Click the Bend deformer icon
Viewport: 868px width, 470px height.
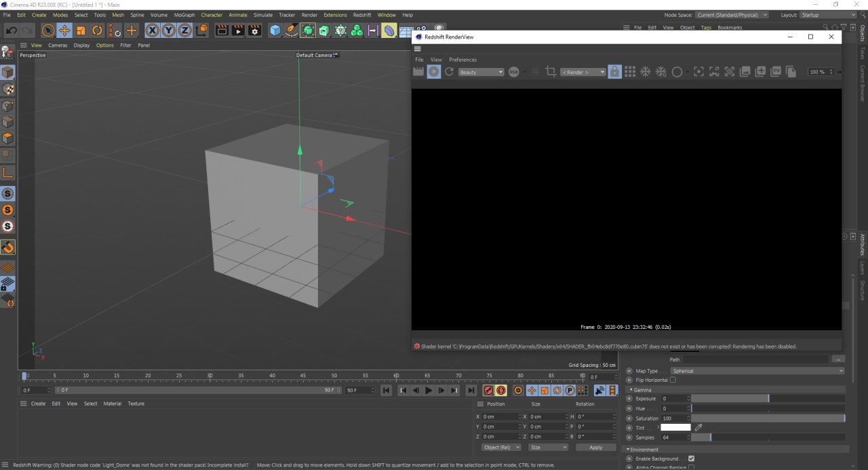389,30
